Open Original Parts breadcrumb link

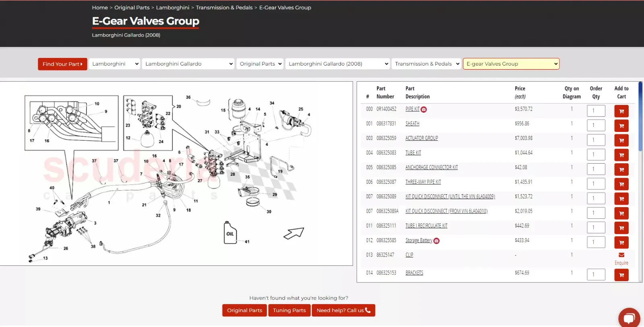[x=132, y=8]
